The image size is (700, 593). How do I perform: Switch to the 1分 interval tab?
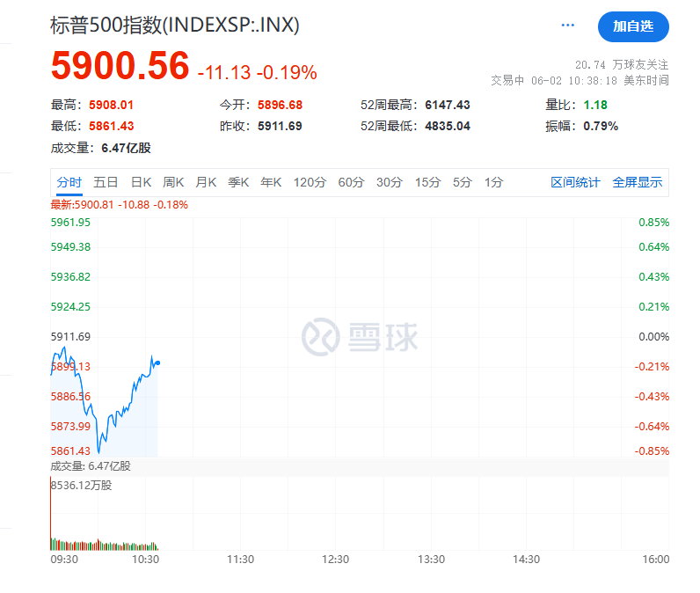493,182
